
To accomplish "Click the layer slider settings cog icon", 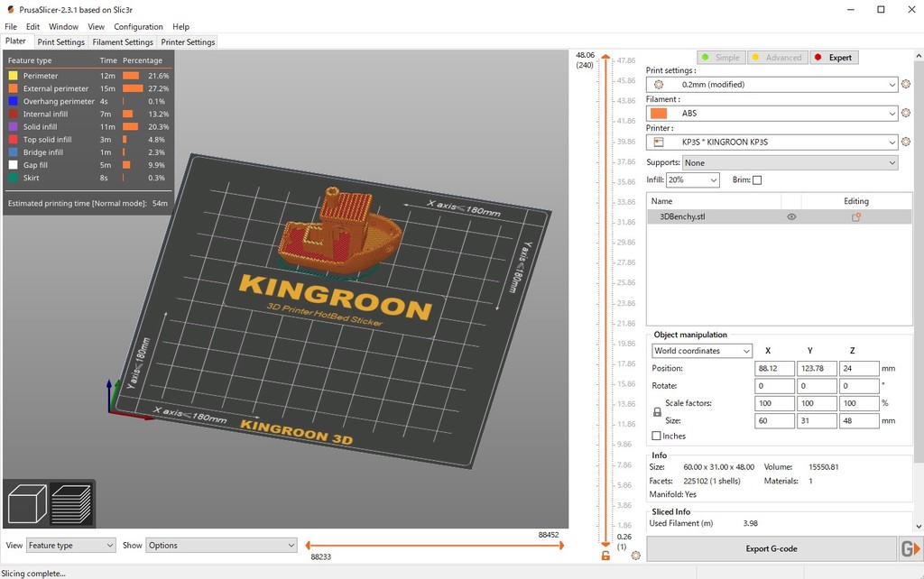I will (x=636, y=555).
